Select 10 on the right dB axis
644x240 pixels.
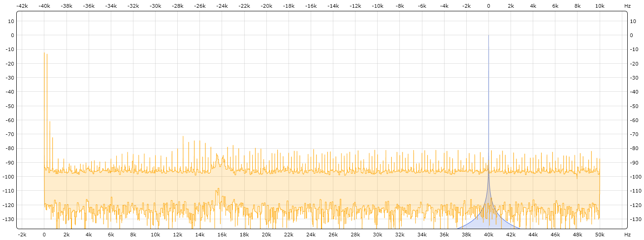click(635, 21)
